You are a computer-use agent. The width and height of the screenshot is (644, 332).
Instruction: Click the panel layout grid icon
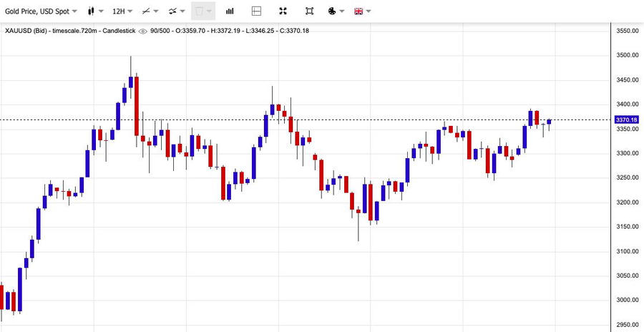pyautogui.click(x=257, y=11)
